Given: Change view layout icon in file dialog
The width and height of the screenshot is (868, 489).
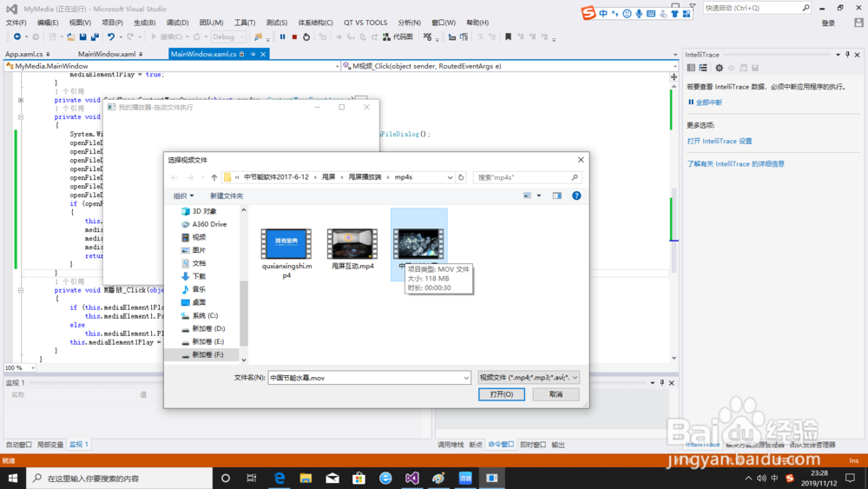Looking at the screenshot, I should (527, 195).
